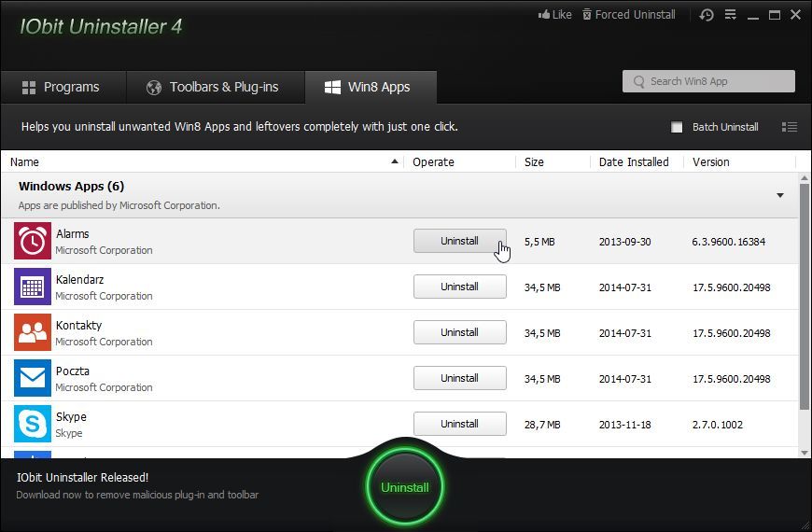
Task: Close the IObit Uninstaller window
Action: [x=796, y=15]
